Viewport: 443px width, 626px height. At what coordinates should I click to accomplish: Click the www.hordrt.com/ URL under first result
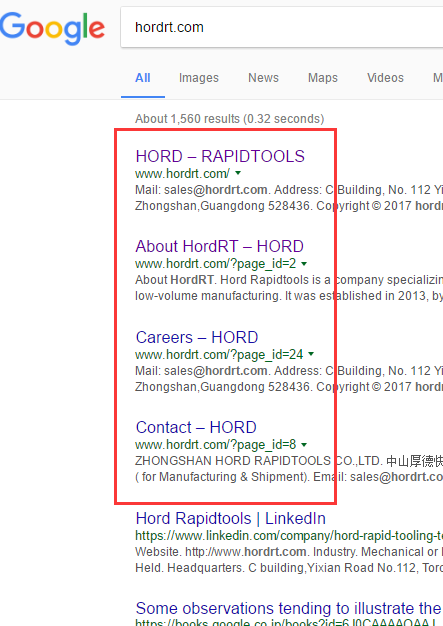click(x=182, y=173)
